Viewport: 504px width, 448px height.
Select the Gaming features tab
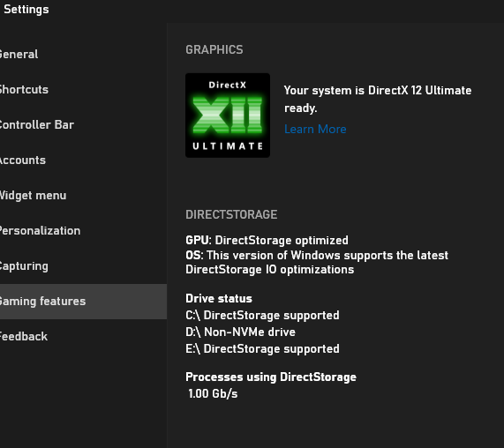point(83,302)
